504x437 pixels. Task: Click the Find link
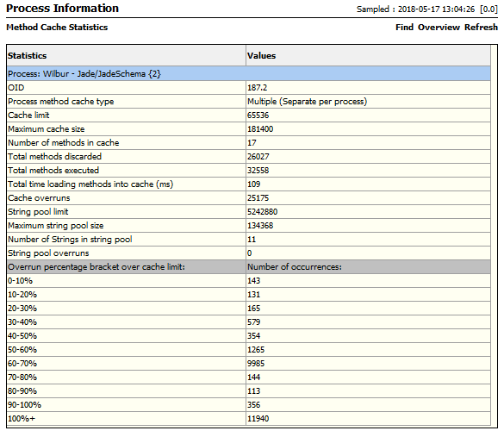pos(404,28)
